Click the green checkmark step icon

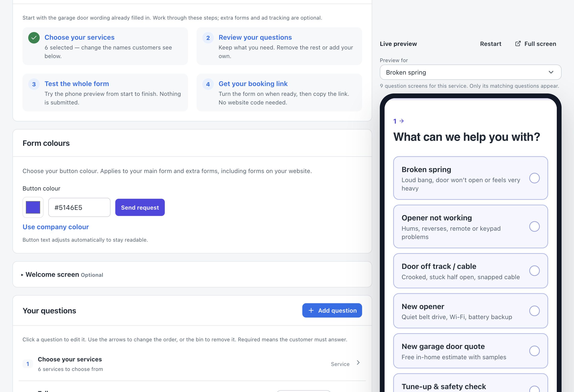tap(34, 38)
